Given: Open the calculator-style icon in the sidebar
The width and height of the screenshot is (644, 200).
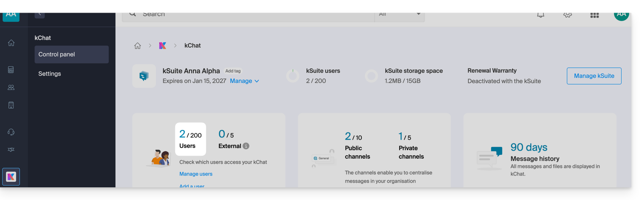Looking at the screenshot, I should click(x=11, y=70).
